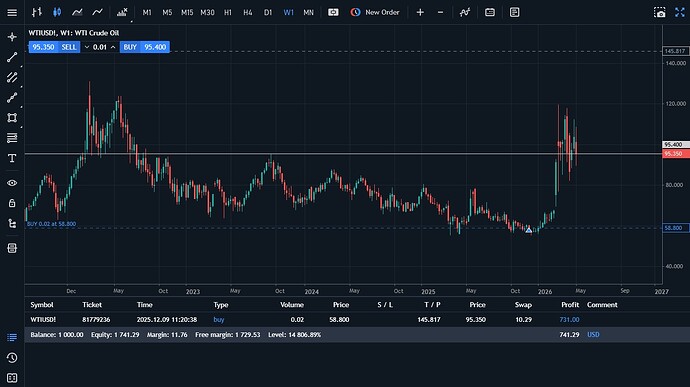This screenshot has height=387, width=690.
Task: Select the candlestick chart type
Action: coord(57,12)
